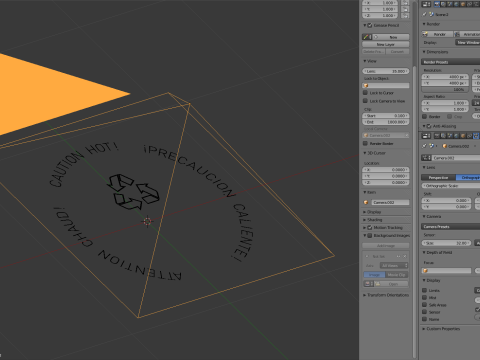The width and height of the screenshot is (480, 360).
Task: Select the Scene tab icon in the lower properties header
Action: pos(450,136)
